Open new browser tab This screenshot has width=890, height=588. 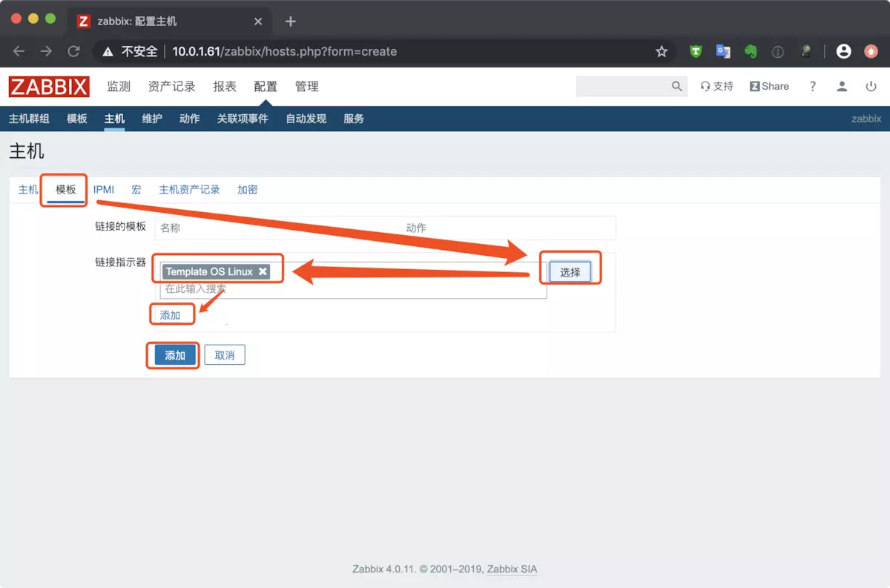tap(291, 22)
